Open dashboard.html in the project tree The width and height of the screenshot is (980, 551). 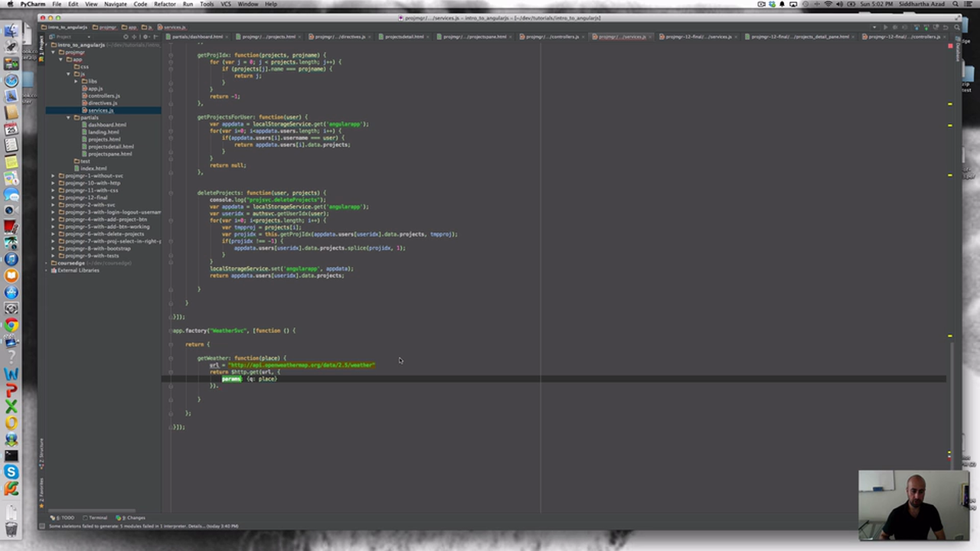(x=106, y=125)
